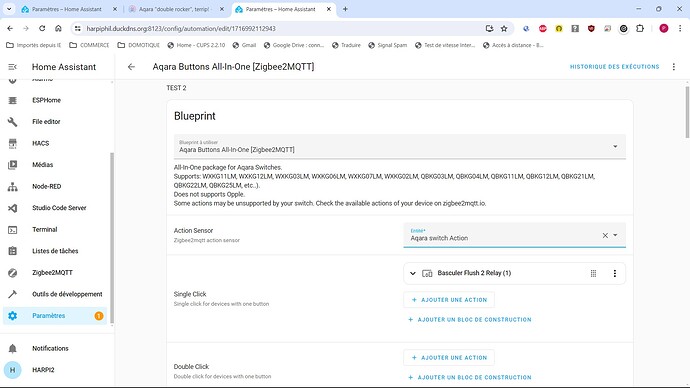Open the Blueprint à utiliser dropdown
The width and height of the screenshot is (690, 388).
coord(400,146)
